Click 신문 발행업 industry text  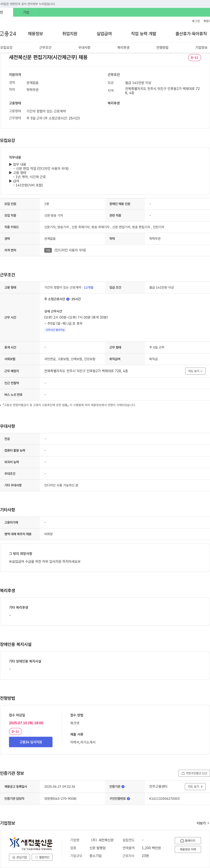(x=97, y=848)
